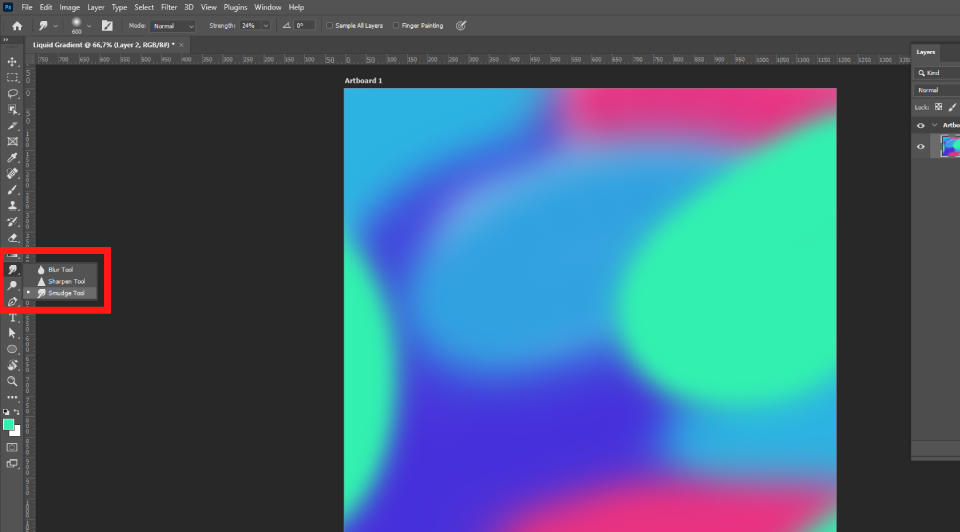Select the History Brush tool
This screenshot has width=960, height=532.
click(12, 222)
